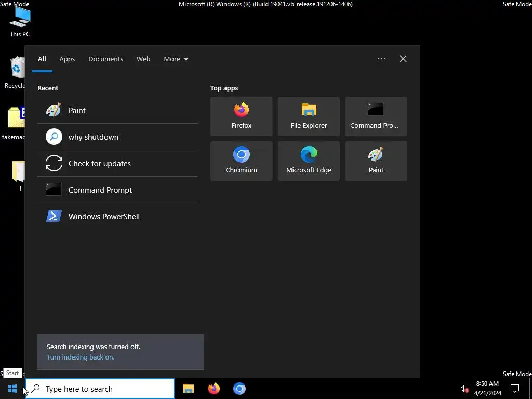This screenshot has height=399, width=532.
Task: Open Command Prompt tile in Top apps
Action: click(x=376, y=116)
